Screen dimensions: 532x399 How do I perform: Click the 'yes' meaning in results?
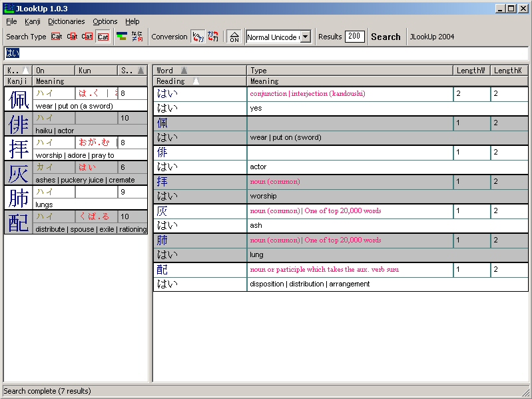coord(256,108)
